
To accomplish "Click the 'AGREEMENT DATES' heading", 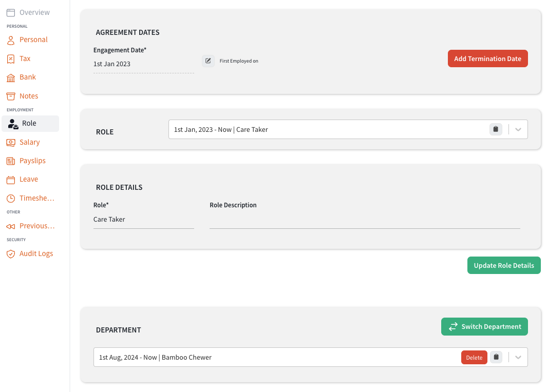I will 128,32.
